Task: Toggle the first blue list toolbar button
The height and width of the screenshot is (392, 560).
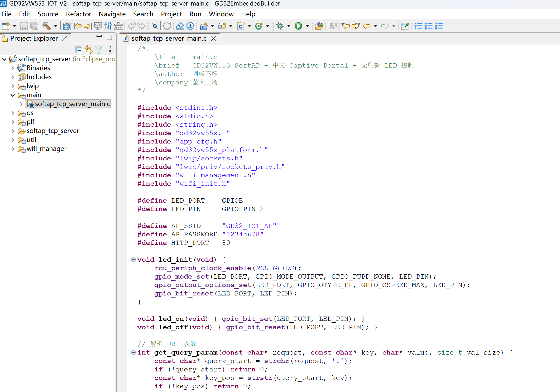Action: click(x=418, y=26)
